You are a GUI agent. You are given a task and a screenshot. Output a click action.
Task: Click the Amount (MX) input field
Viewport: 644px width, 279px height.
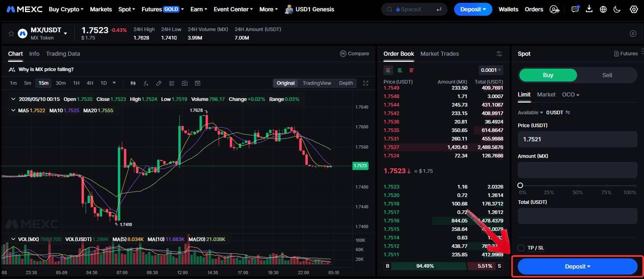coord(577,170)
